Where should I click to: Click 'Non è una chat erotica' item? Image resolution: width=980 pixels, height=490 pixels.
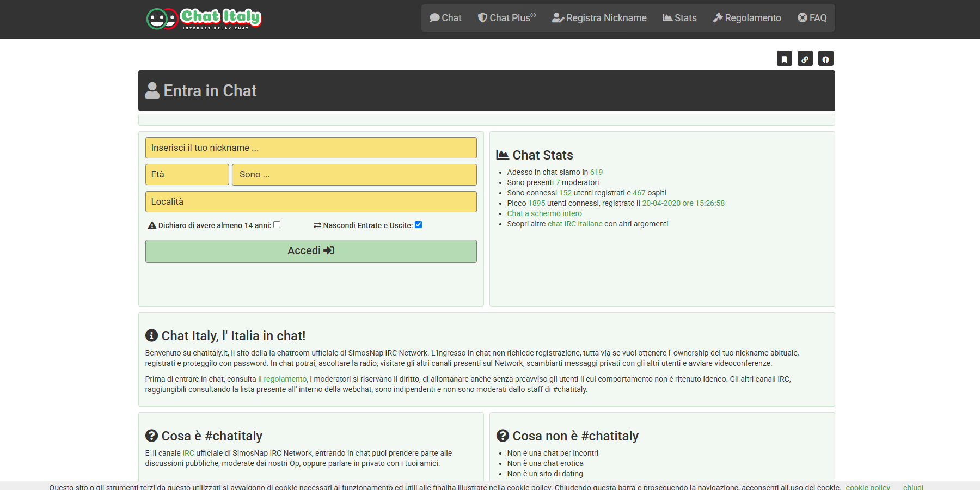point(545,463)
